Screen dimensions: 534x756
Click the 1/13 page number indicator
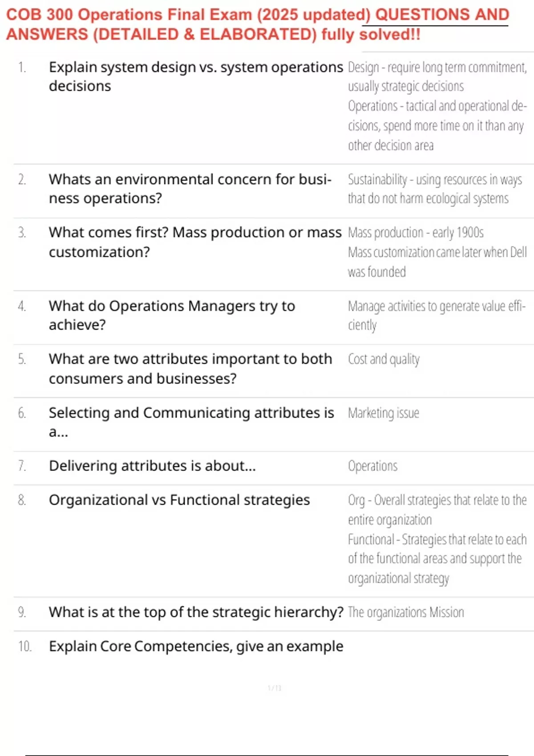[x=275, y=688]
